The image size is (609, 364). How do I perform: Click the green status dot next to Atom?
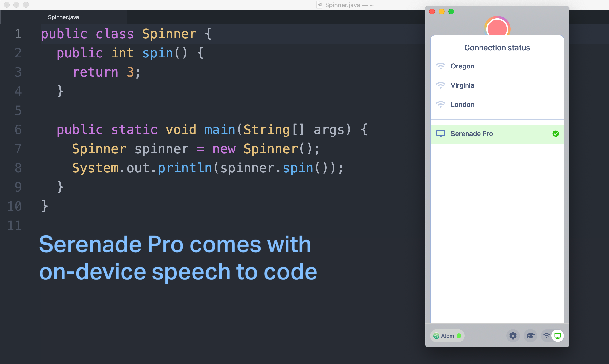tap(459, 336)
